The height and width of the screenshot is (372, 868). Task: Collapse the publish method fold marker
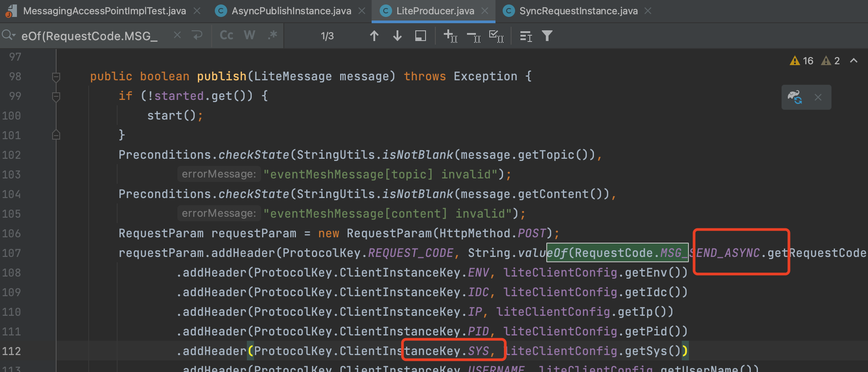[56, 77]
